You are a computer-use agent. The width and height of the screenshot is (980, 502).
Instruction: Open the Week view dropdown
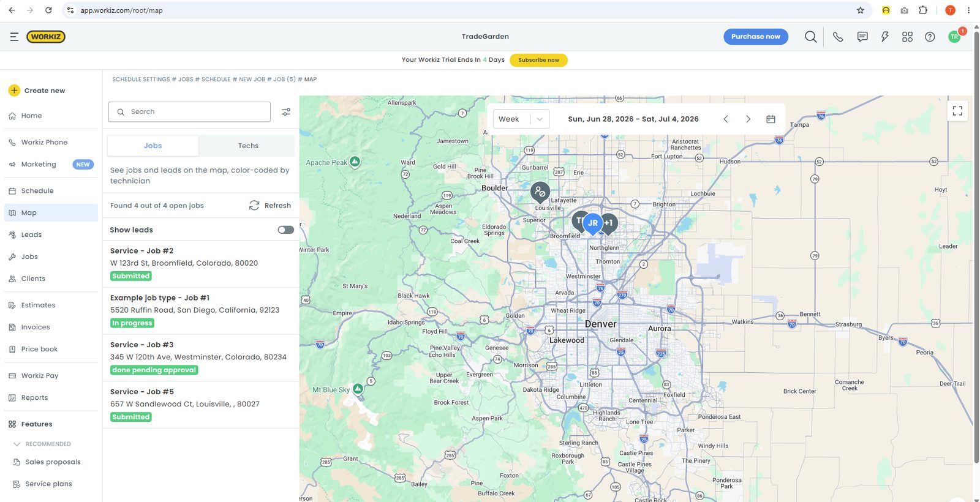(x=521, y=119)
